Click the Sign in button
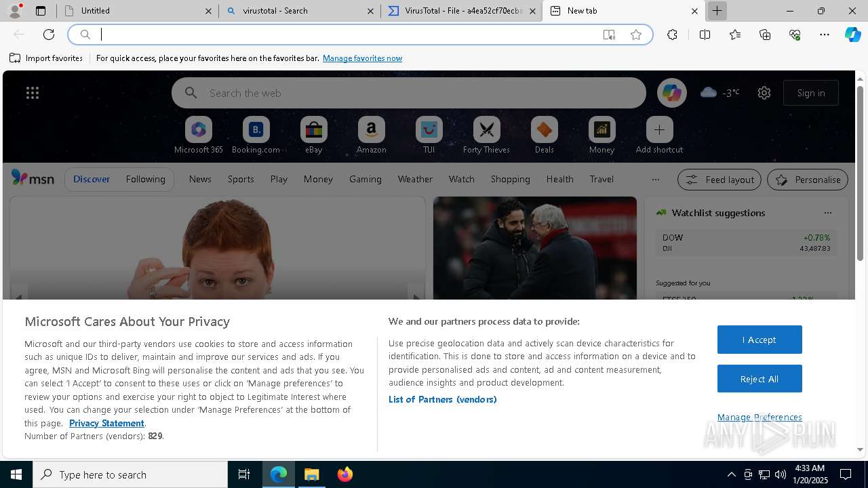The width and height of the screenshot is (868, 488). pyautogui.click(x=811, y=93)
